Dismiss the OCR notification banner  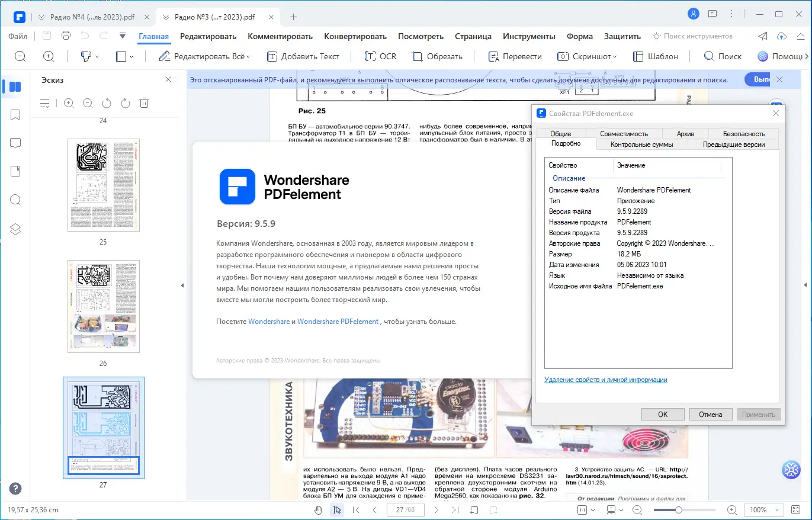(x=779, y=79)
